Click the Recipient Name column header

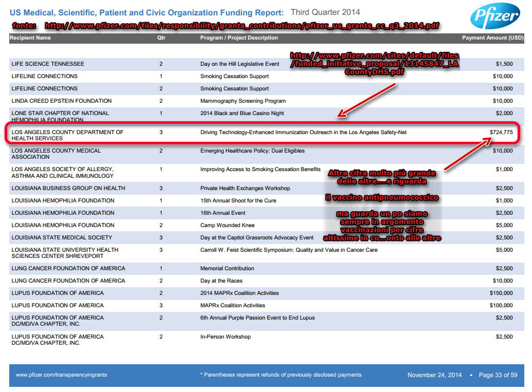(x=30, y=38)
